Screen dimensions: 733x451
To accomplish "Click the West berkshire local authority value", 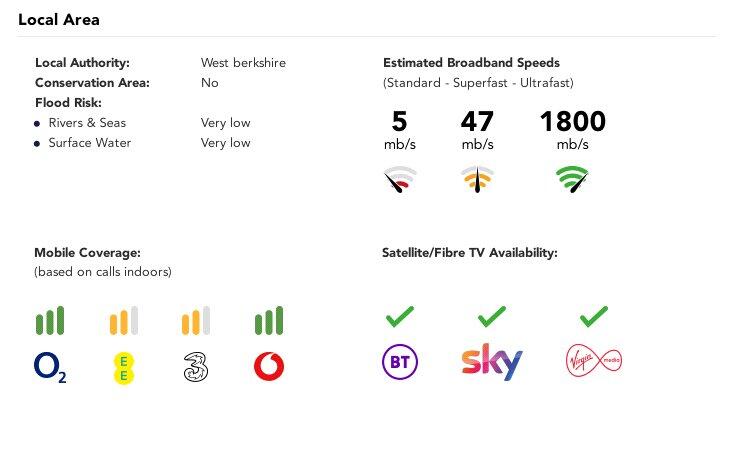I will pos(243,63).
